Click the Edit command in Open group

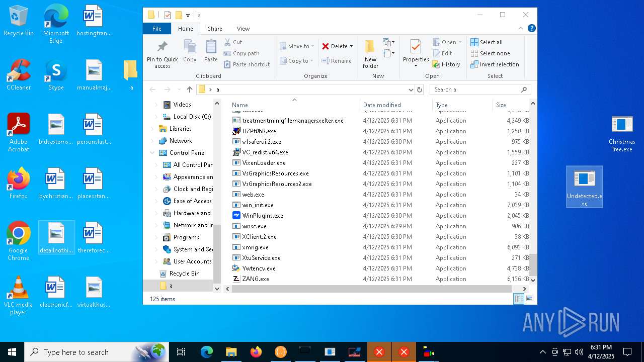tap(442, 53)
